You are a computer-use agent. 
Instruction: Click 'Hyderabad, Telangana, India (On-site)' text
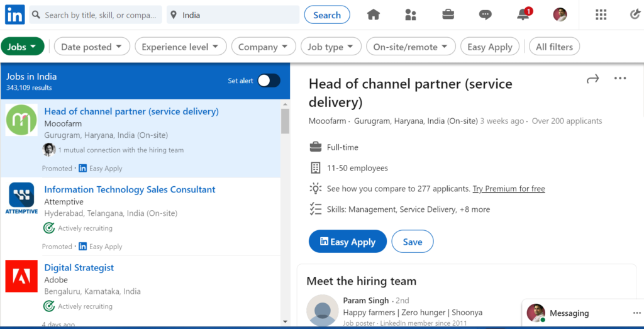pyautogui.click(x=111, y=214)
